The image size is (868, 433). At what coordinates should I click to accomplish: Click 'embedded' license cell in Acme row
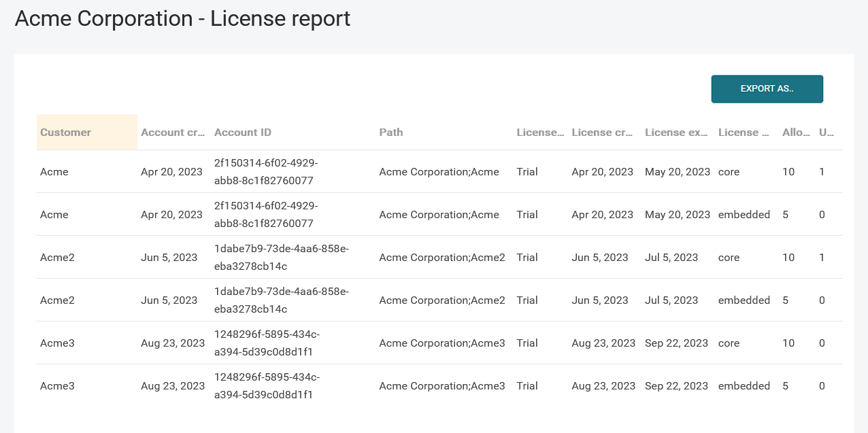pyautogui.click(x=744, y=215)
